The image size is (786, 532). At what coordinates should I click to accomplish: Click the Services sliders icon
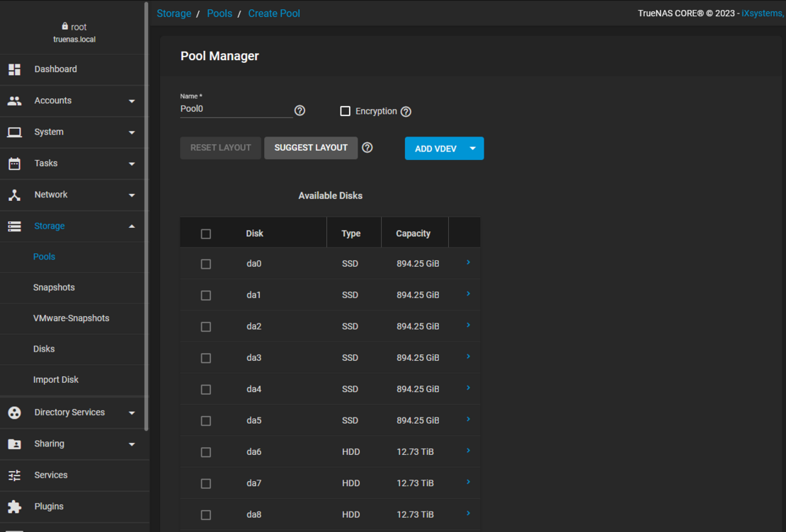coord(14,475)
